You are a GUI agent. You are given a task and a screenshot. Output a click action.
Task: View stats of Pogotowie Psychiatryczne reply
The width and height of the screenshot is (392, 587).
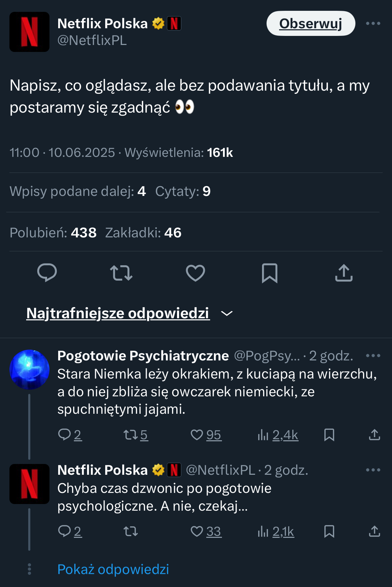point(278,435)
